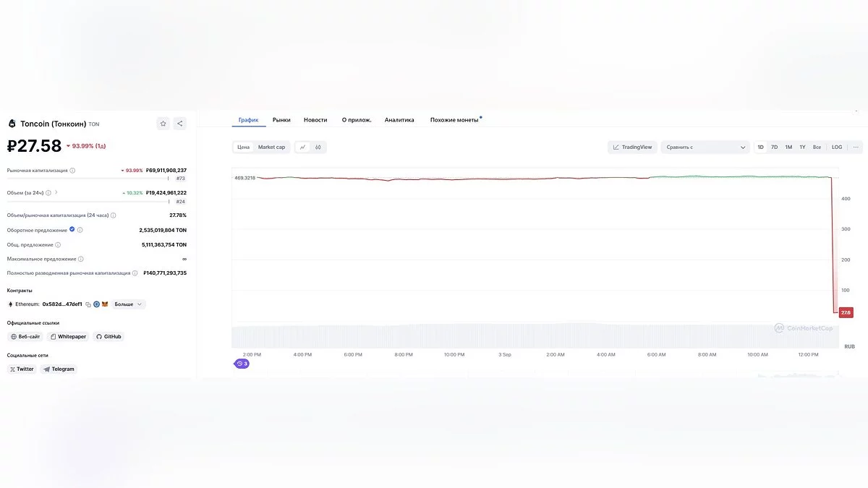Go to the Новости tab
This screenshot has height=488, width=868.
315,120
